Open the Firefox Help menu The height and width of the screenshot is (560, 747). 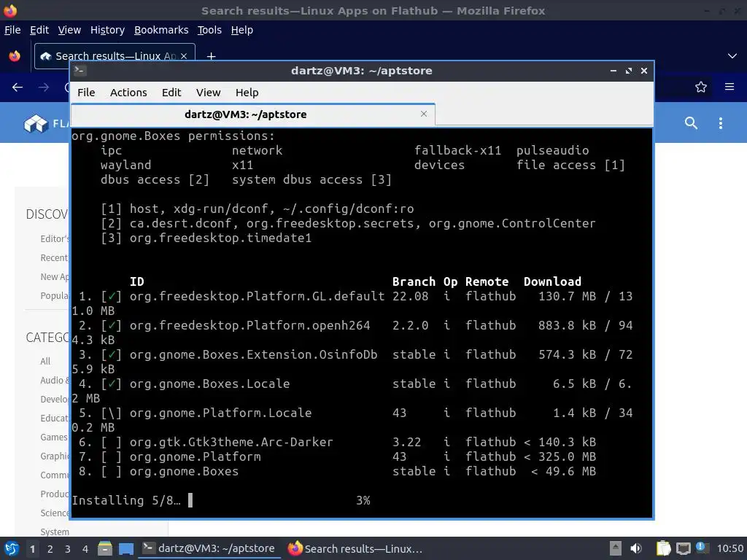(242, 30)
